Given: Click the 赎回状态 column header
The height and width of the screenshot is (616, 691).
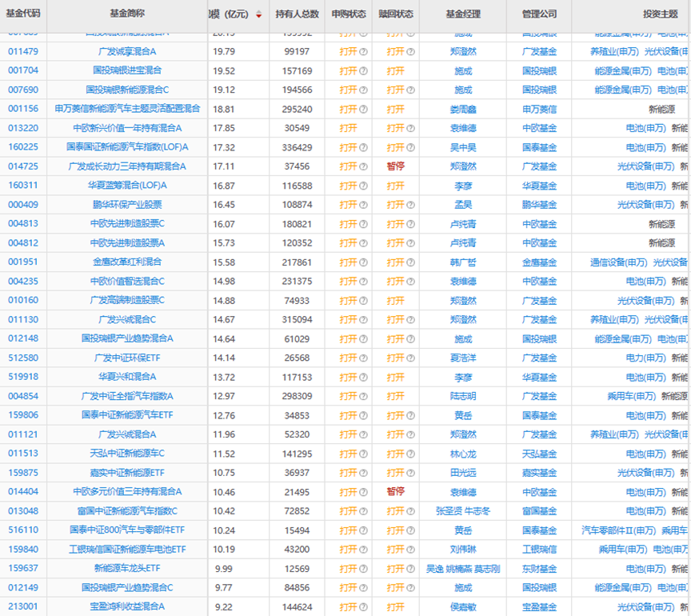Looking at the screenshot, I should [396, 14].
